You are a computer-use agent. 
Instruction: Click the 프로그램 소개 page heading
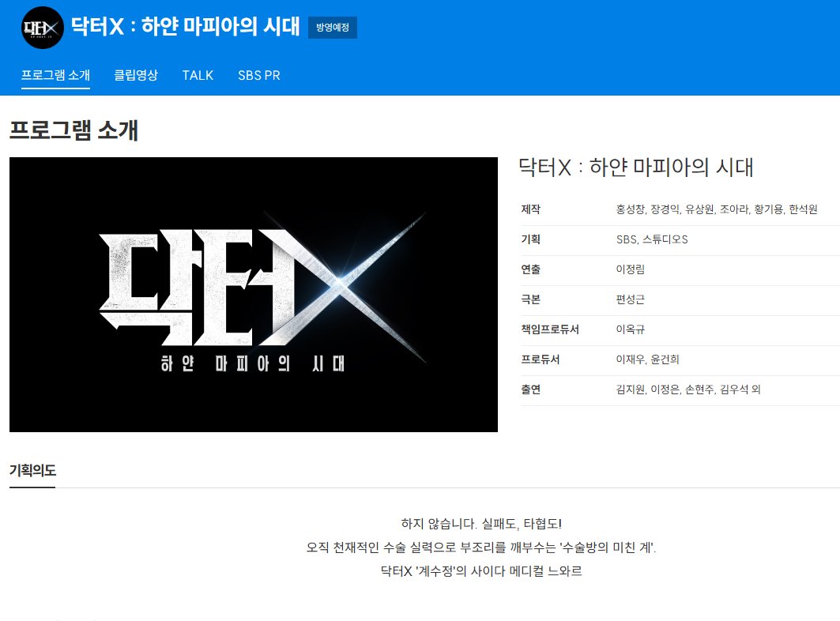pyautogui.click(x=74, y=130)
